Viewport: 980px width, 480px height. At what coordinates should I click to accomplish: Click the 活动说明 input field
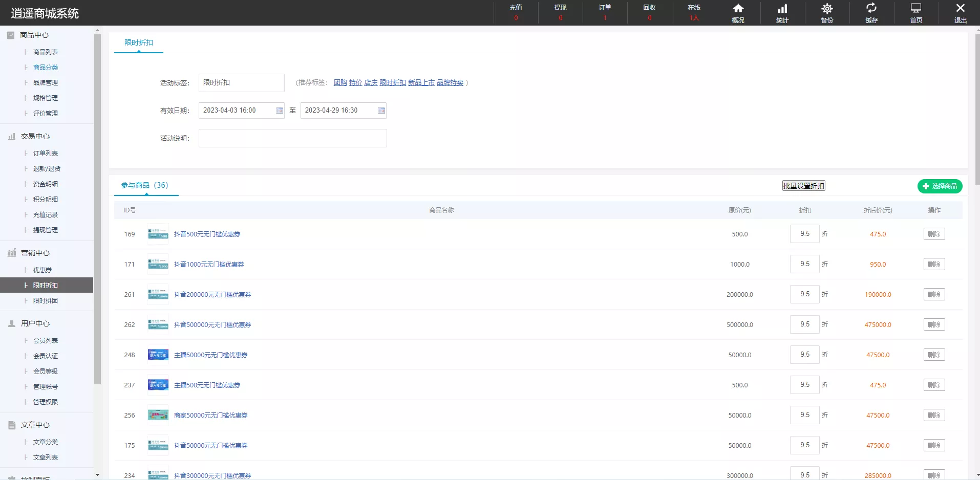292,138
